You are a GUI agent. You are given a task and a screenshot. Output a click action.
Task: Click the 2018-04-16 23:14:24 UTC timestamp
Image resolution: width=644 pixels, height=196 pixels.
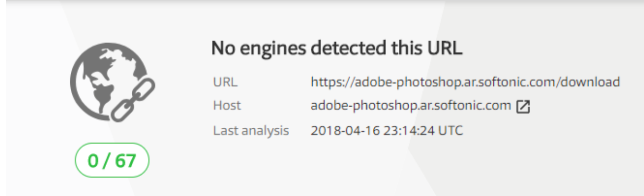(x=387, y=131)
